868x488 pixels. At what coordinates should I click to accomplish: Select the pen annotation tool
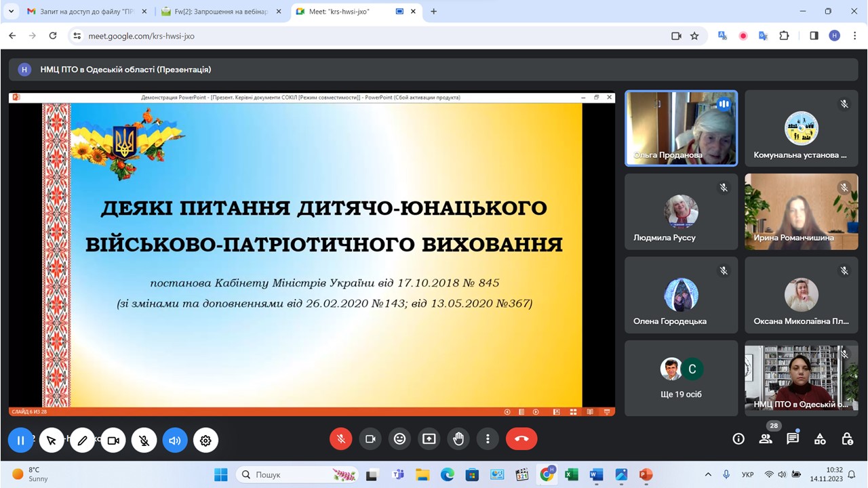[82, 441]
